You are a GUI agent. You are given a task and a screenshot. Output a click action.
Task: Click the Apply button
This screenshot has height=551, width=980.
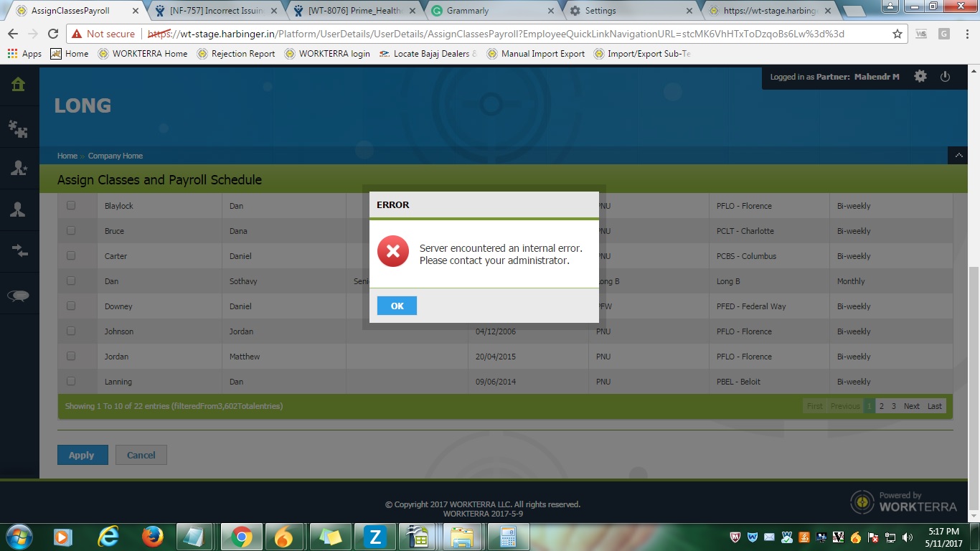(82, 455)
